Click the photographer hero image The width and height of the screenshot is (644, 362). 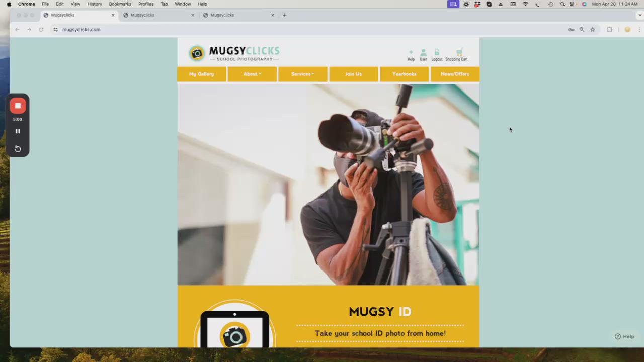(328, 185)
